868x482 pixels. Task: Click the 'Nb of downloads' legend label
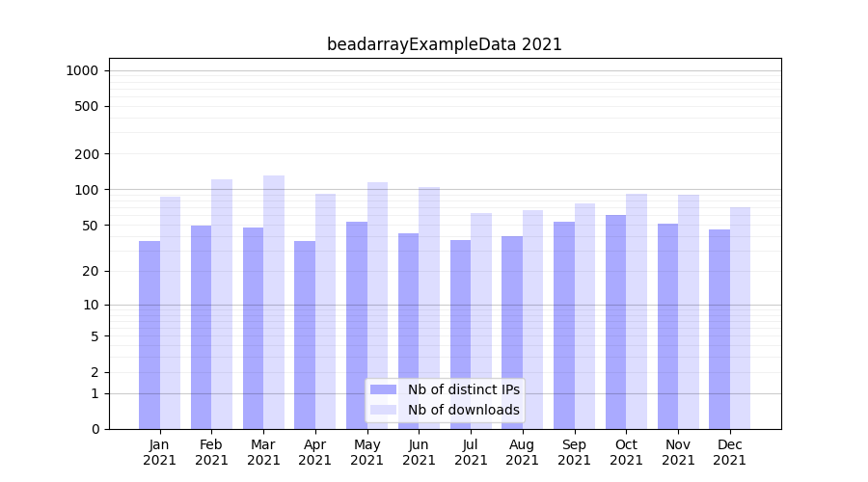pos(463,410)
